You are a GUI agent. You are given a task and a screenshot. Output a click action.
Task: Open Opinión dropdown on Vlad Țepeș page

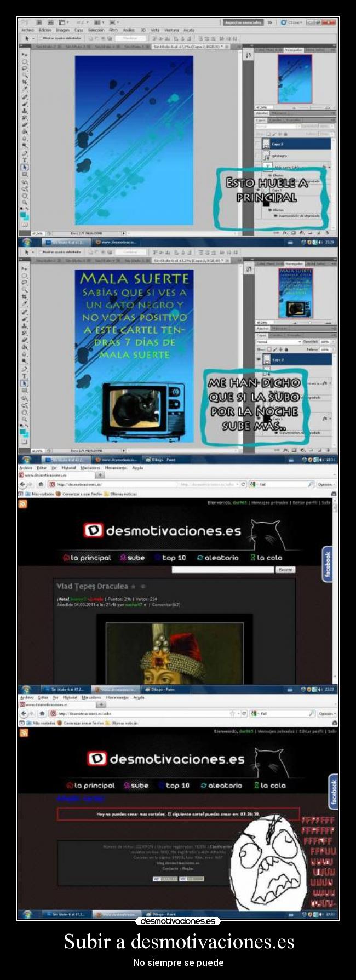(326, 484)
